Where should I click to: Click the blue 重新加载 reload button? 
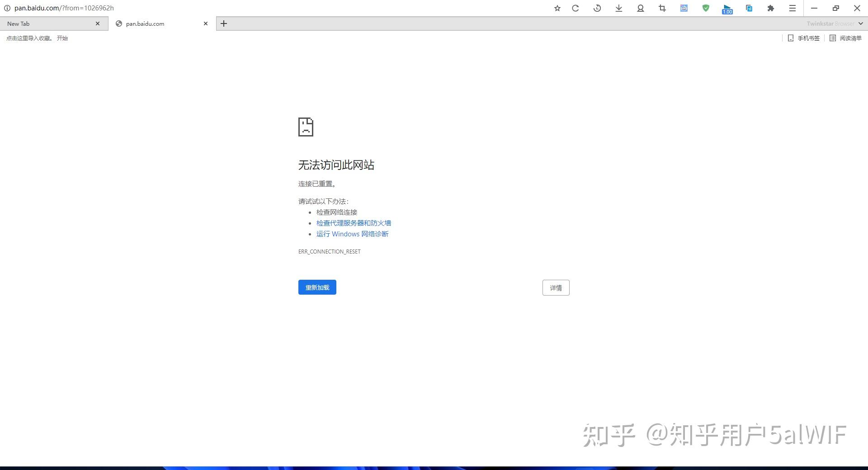pyautogui.click(x=317, y=287)
